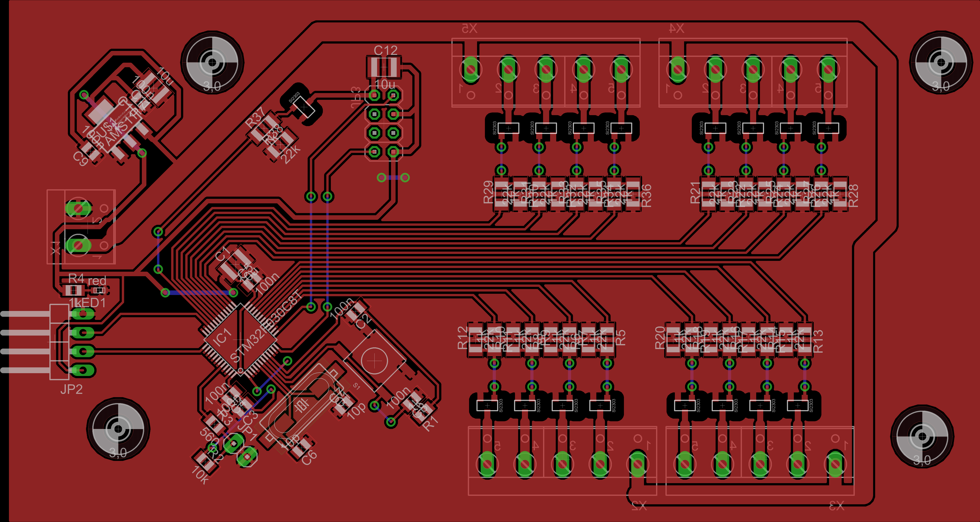This screenshot has height=522, width=980.
Task: Select the upper pad of connector X1
Action: [x=78, y=208]
